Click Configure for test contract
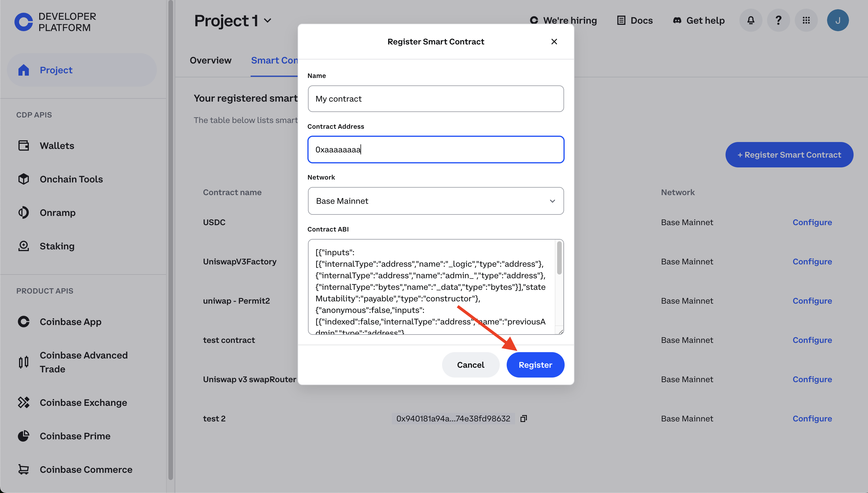This screenshot has width=868, height=493. [812, 340]
